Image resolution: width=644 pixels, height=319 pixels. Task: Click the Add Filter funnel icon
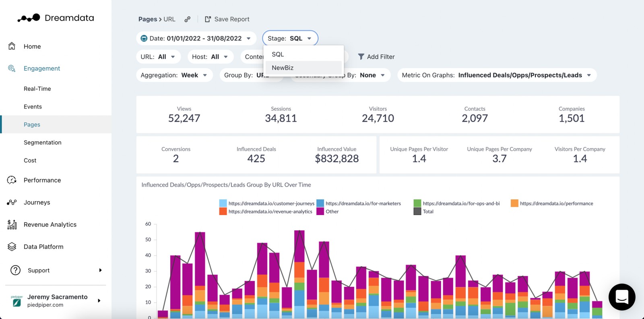(361, 57)
